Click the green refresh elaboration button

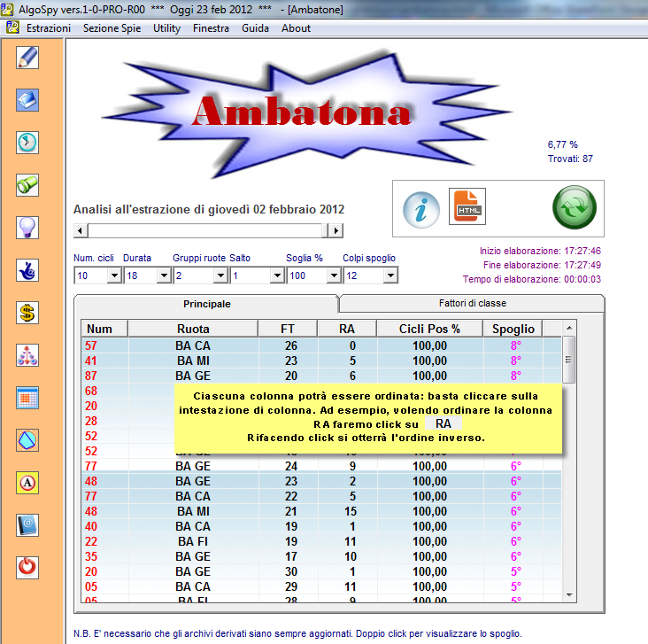click(x=574, y=207)
